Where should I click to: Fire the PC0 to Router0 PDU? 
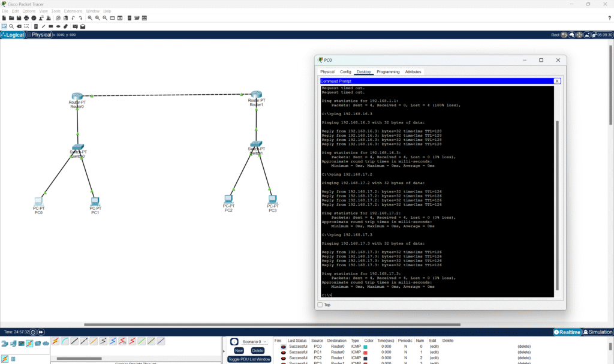pos(284,347)
